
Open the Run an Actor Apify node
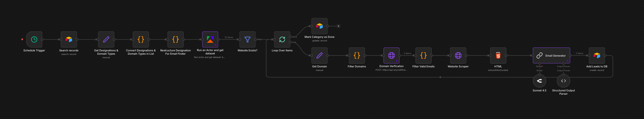[x=210, y=39]
